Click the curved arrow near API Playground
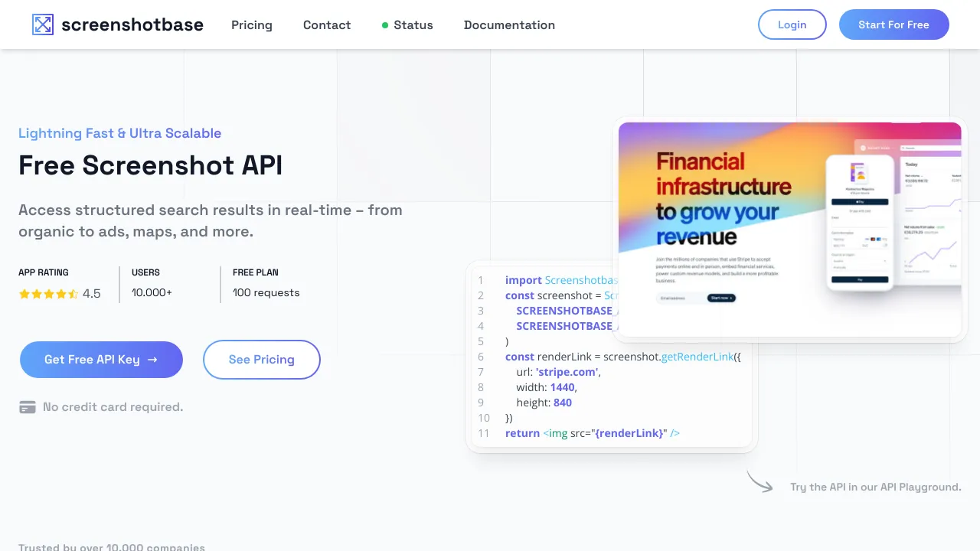Viewport: 980px width, 551px height. click(x=759, y=482)
